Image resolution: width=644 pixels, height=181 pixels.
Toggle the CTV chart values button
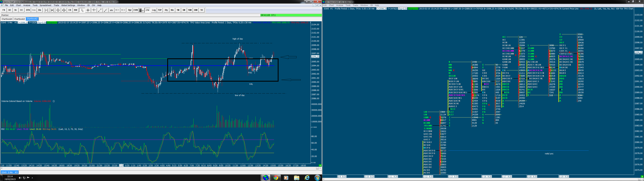[148, 10]
